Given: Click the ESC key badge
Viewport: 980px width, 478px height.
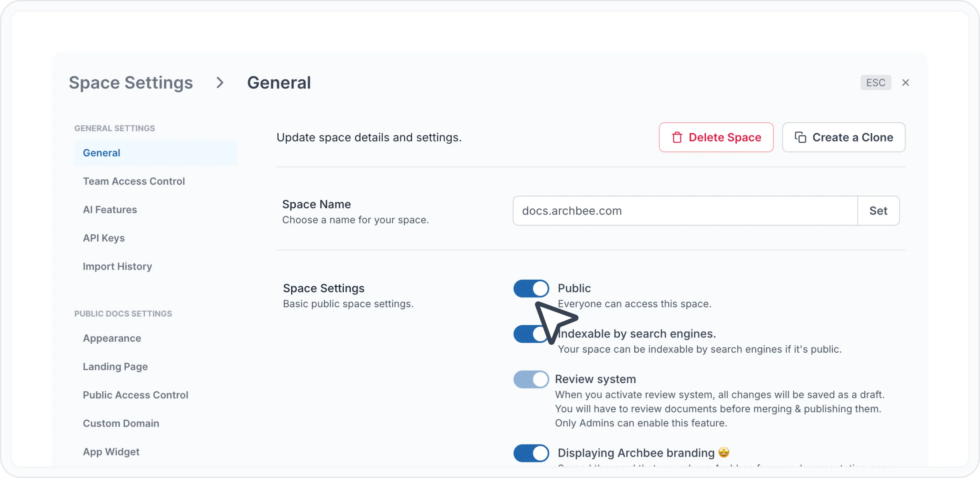Looking at the screenshot, I should point(876,82).
